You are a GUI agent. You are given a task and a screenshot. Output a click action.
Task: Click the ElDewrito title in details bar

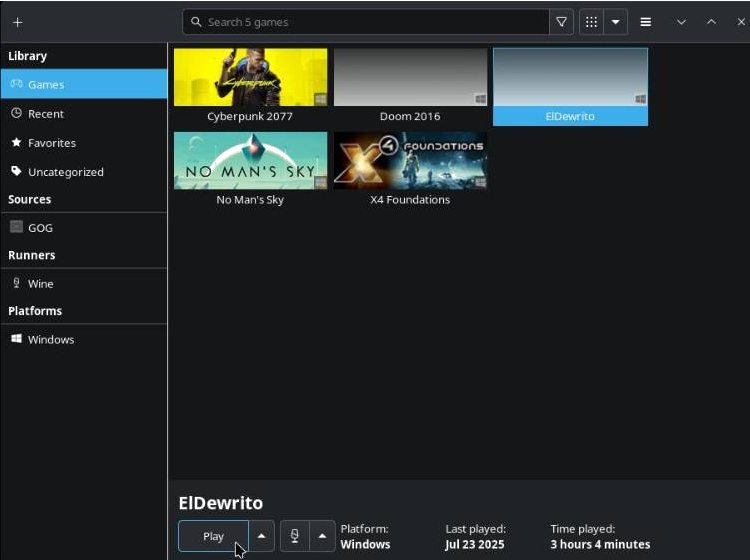221,503
